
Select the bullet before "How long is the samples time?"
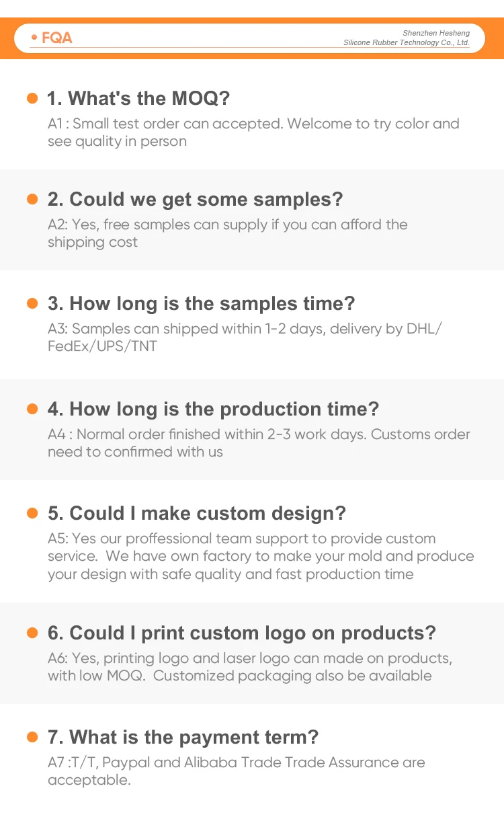tap(32, 304)
